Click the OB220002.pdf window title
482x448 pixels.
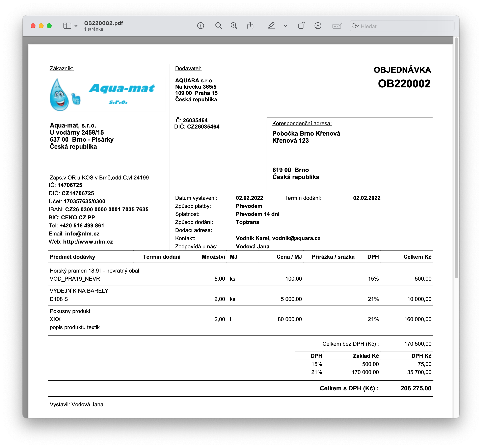point(104,23)
